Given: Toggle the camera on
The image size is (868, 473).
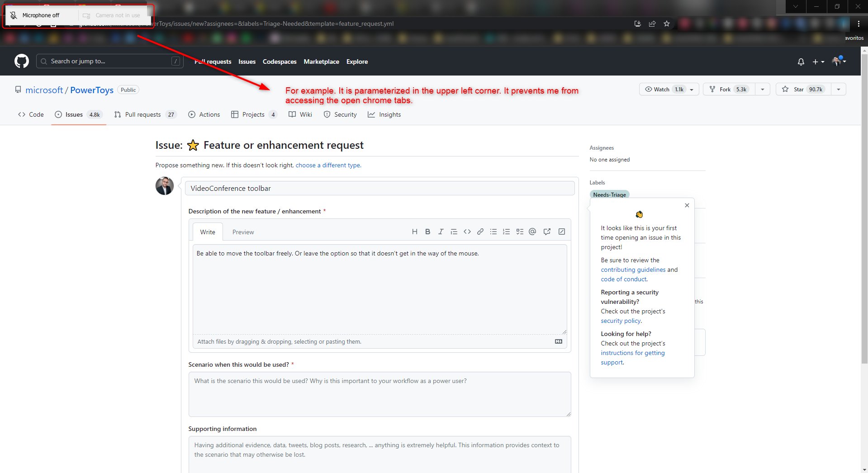Looking at the screenshot, I should 86,15.
